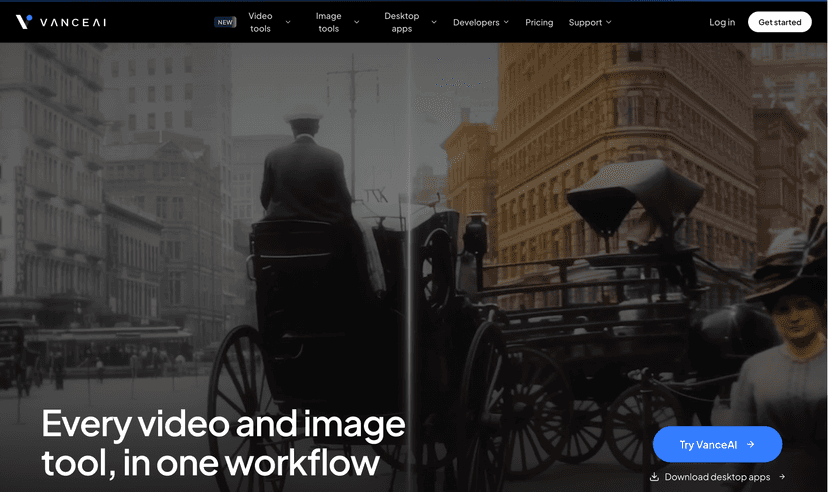
Task: Click the Download desktop apps link
Action: [717, 477]
